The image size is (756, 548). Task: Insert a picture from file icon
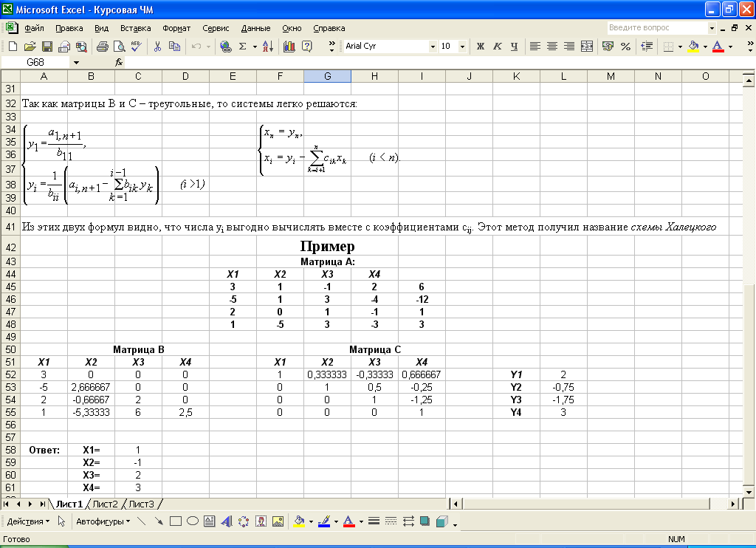click(278, 521)
